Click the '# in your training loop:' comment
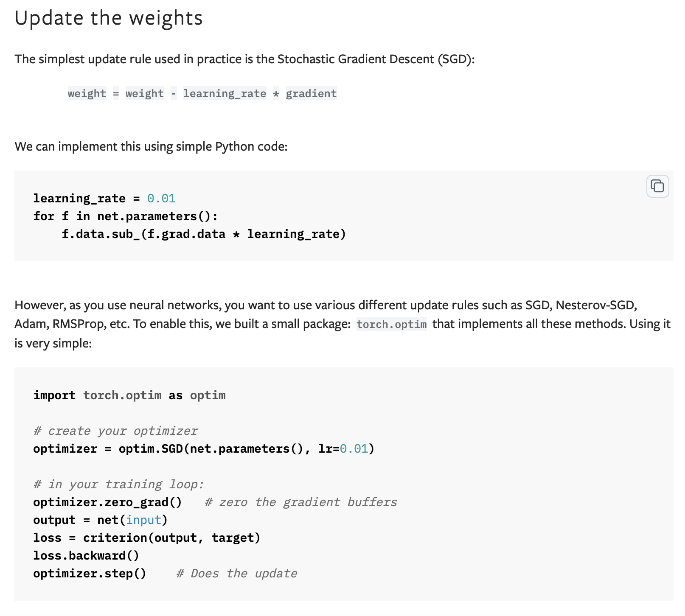 (x=119, y=484)
